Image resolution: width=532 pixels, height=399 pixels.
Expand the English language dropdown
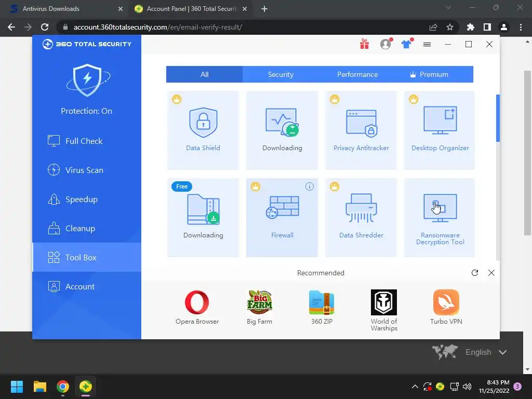[486, 352]
